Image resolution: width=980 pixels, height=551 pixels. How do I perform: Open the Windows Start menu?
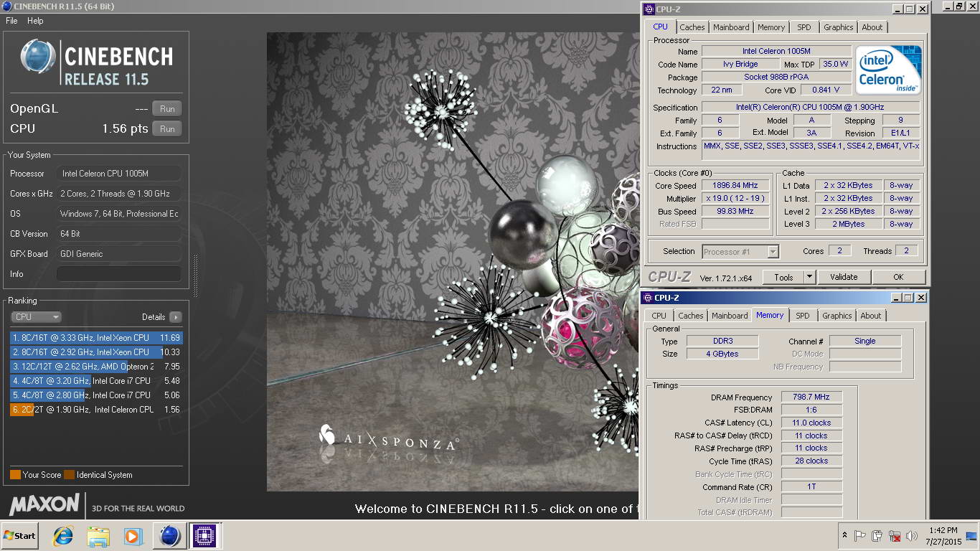pyautogui.click(x=19, y=536)
